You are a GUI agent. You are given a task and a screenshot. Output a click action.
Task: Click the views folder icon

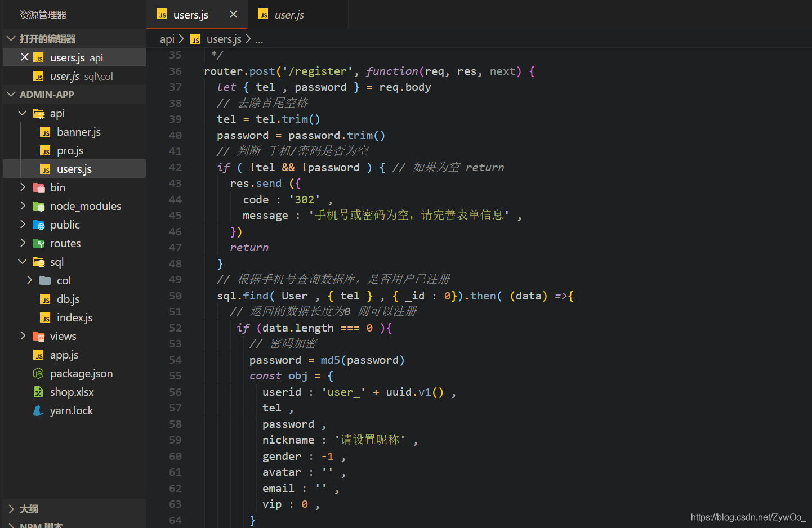[38, 337]
